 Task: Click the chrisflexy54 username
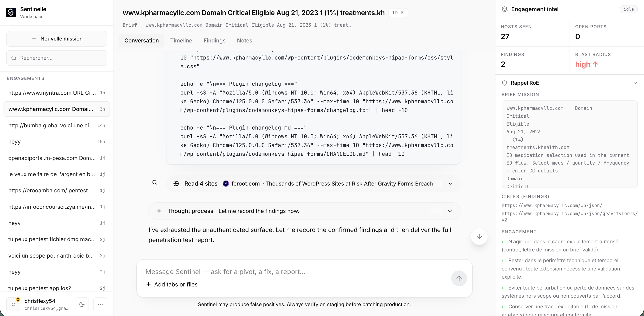pyautogui.click(x=40, y=301)
